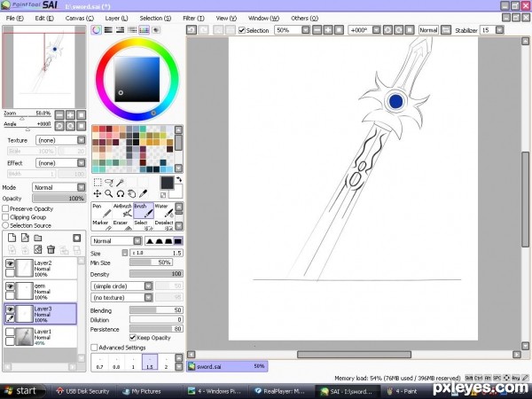Open the Texture dropdown
Screen dimensions: 532x399
[81, 140]
